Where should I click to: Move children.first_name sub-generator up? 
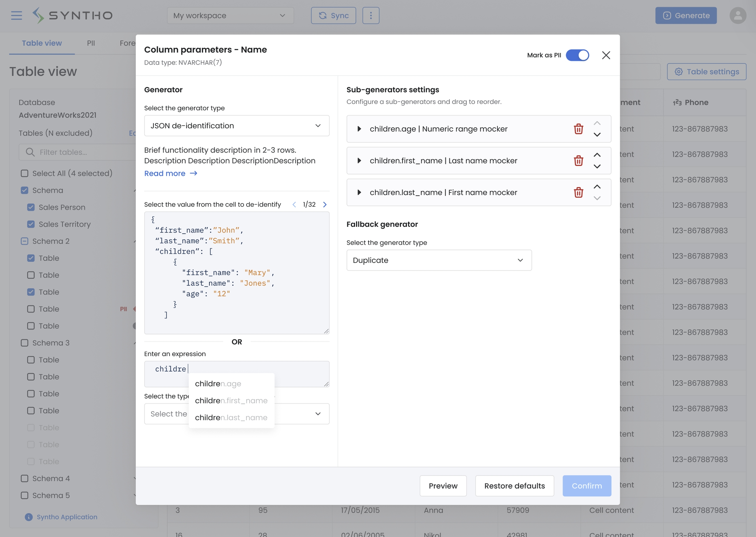click(597, 155)
